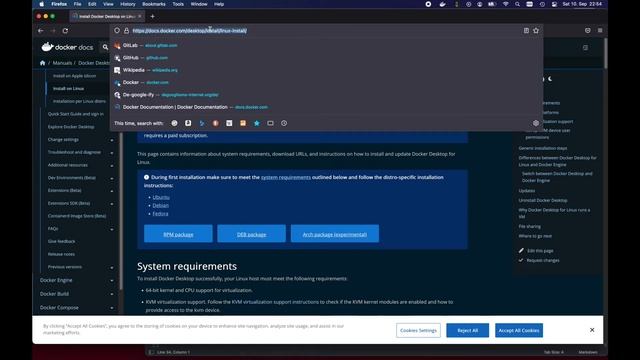Click the left sidebar scrollbar
The height and width of the screenshot is (360, 640).
pos(121,211)
